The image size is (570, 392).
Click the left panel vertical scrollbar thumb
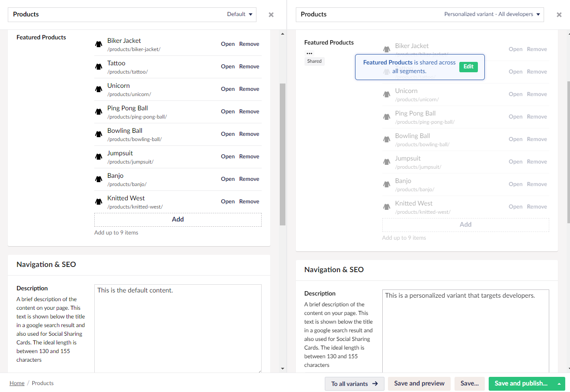coord(282,154)
